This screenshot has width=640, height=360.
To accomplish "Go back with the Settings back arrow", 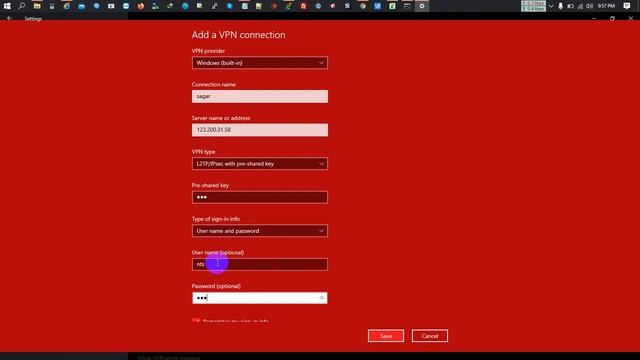I will point(9,18).
